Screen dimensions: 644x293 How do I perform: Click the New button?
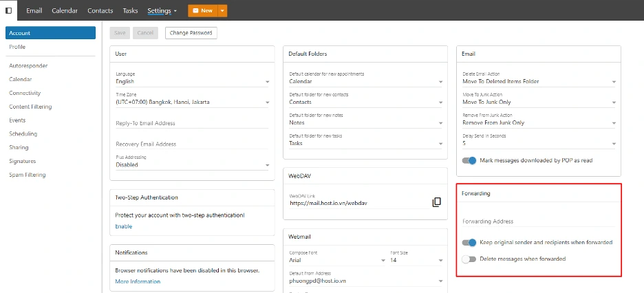pyautogui.click(x=202, y=11)
